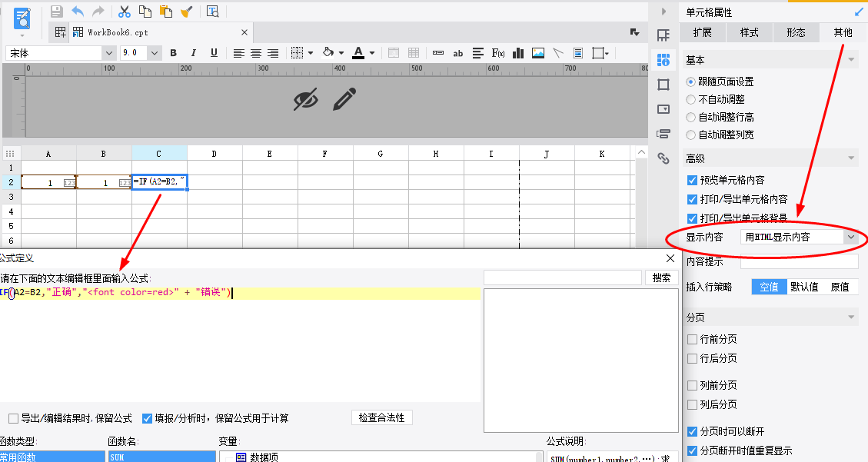Uncheck the 预览单元格内容 checkbox
The image size is (868, 462).
(692, 180)
